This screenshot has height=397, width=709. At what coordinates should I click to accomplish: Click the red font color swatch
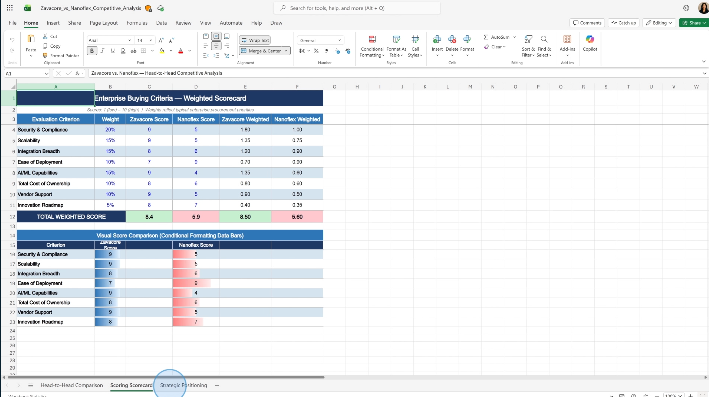[x=180, y=51]
